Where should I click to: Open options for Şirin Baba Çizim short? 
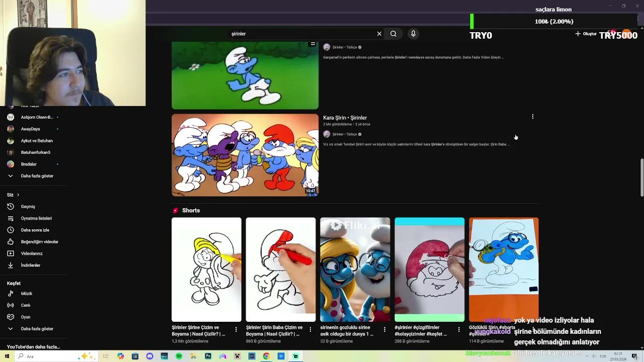pos(310,330)
